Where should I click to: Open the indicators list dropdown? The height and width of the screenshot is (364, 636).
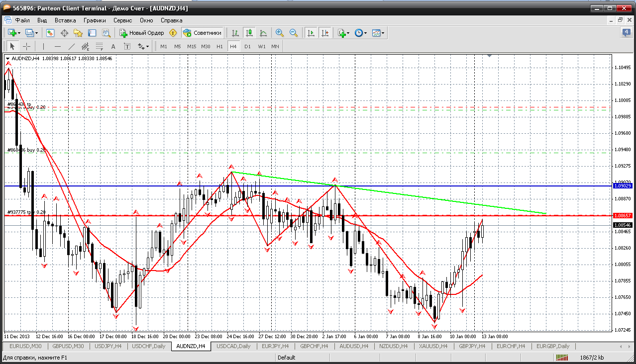click(x=348, y=33)
